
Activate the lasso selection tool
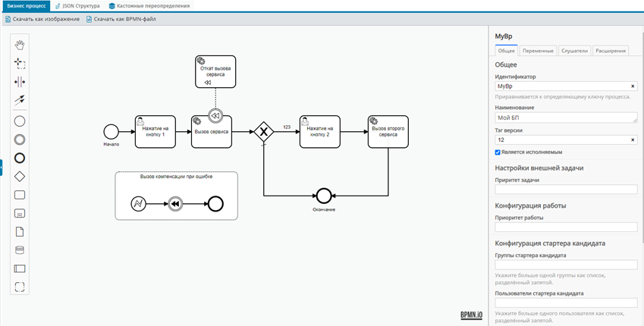tap(20, 64)
